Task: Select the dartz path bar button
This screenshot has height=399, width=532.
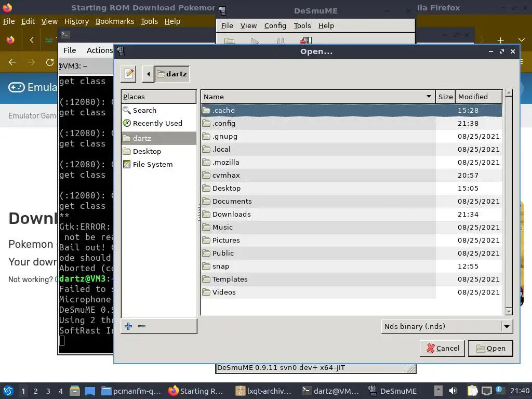Action: pyautogui.click(x=172, y=74)
